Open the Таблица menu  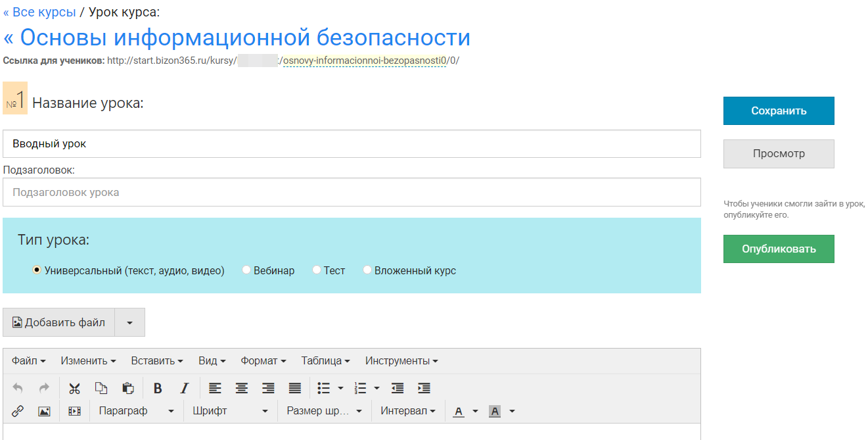coord(325,360)
